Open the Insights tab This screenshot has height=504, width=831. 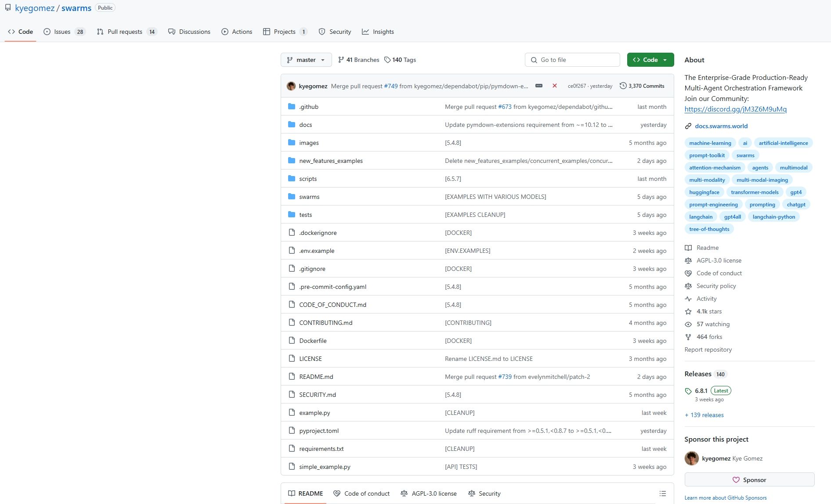point(378,32)
